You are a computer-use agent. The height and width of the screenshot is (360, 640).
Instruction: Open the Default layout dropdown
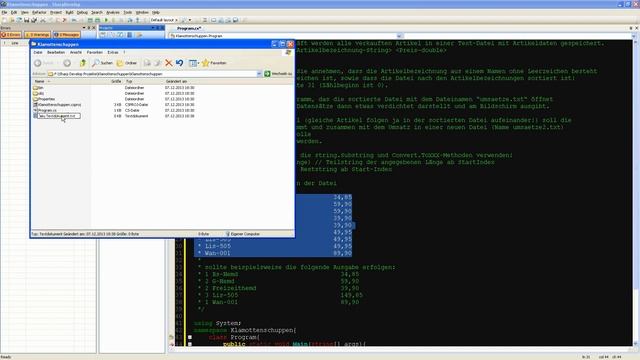164,20
